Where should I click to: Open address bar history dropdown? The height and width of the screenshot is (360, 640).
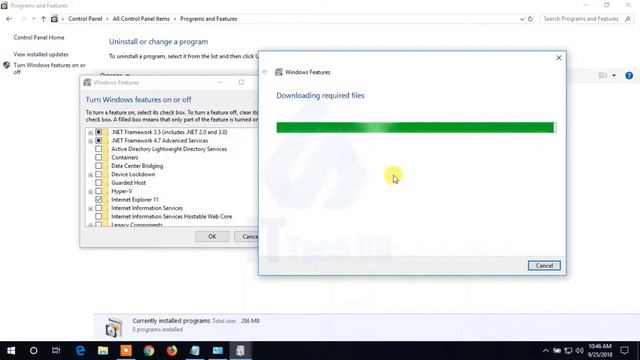pos(522,19)
